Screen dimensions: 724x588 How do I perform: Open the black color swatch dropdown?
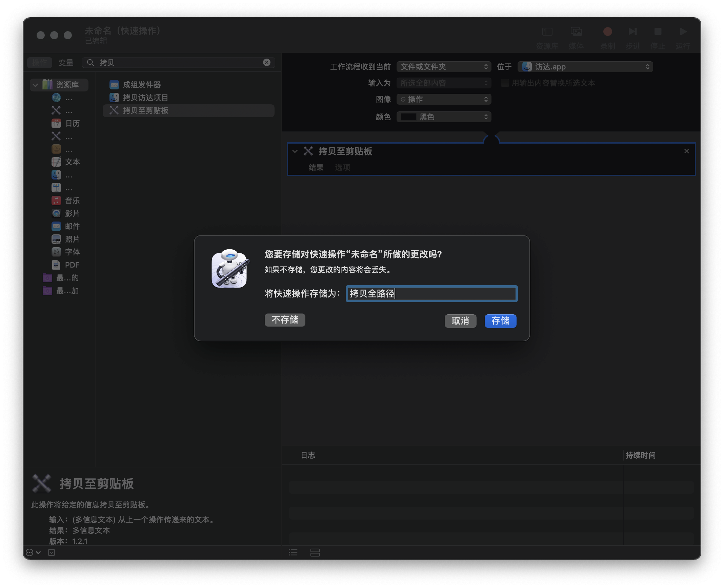(443, 117)
